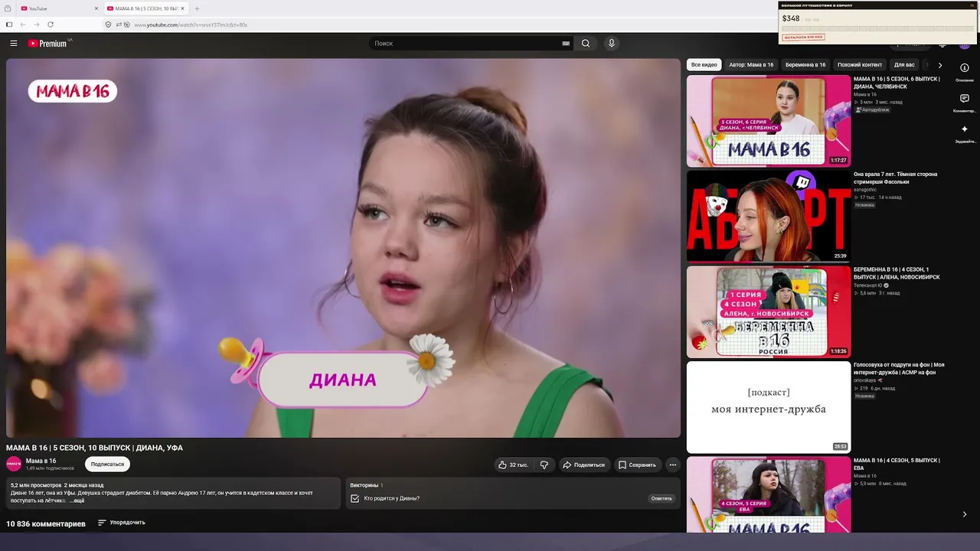The width and height of the screenshot is (980, 551).
Task: Save video with the Сохранить button
Action: click(x=637, y=465)
